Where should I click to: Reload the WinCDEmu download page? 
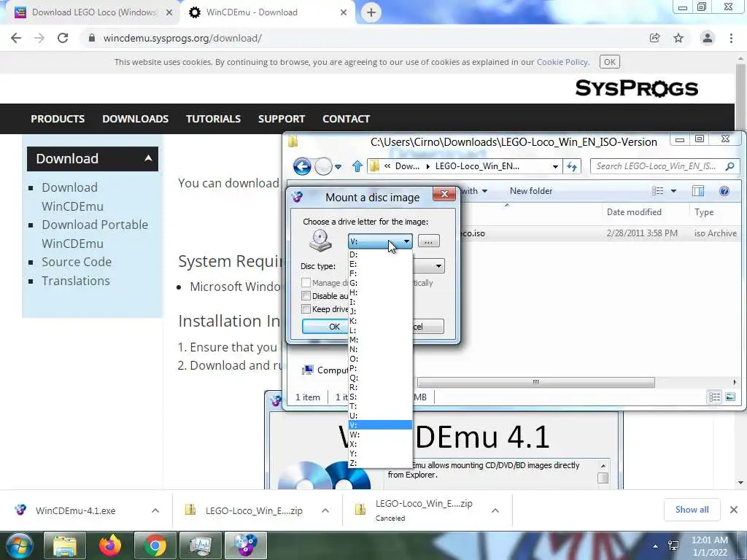pos(63,38)
